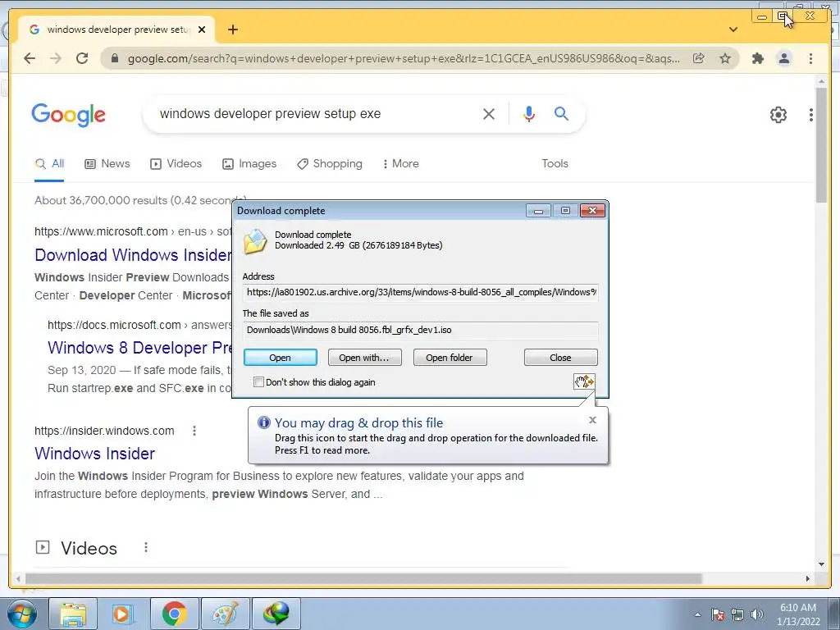Switch to the Videos tab
The height and width of the screenshot is (630, 840).
click(x=176, y=164)
